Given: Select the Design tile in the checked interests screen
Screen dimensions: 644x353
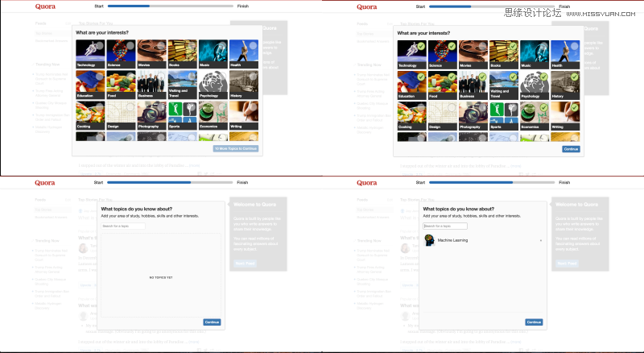Looking at the screenshot, I should 442,115.
